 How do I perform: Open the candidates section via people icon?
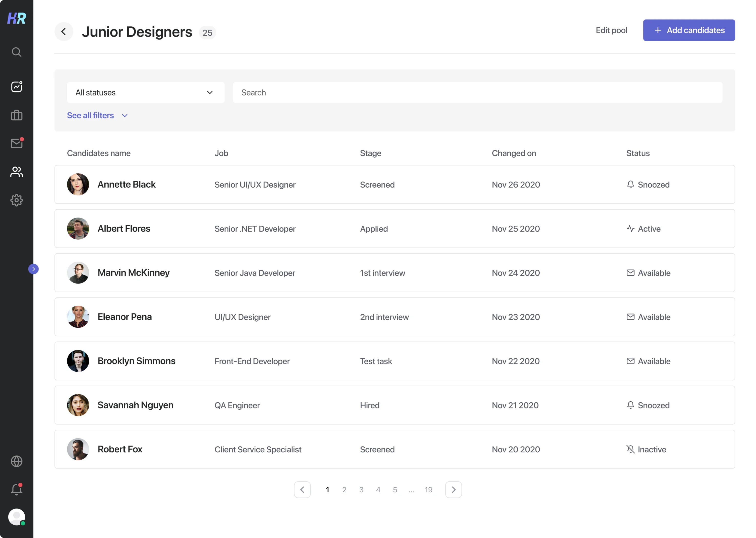(x=16, y=172)
